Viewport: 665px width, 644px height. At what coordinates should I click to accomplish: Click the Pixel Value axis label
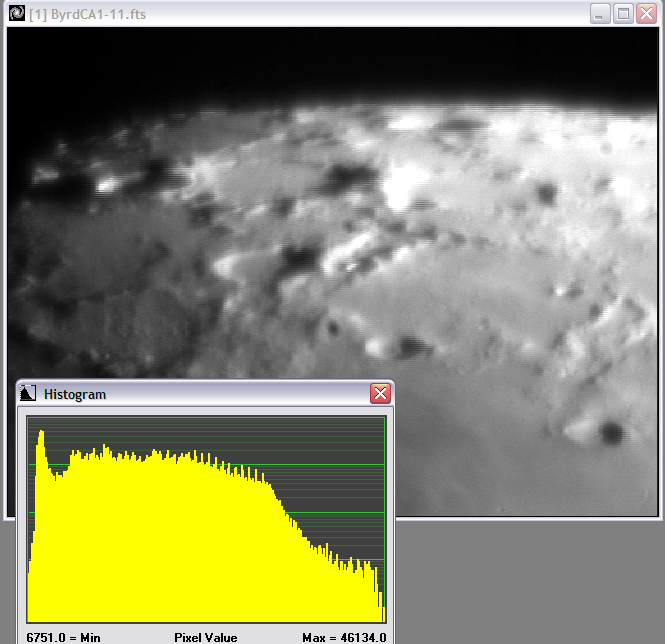[205, 637]
